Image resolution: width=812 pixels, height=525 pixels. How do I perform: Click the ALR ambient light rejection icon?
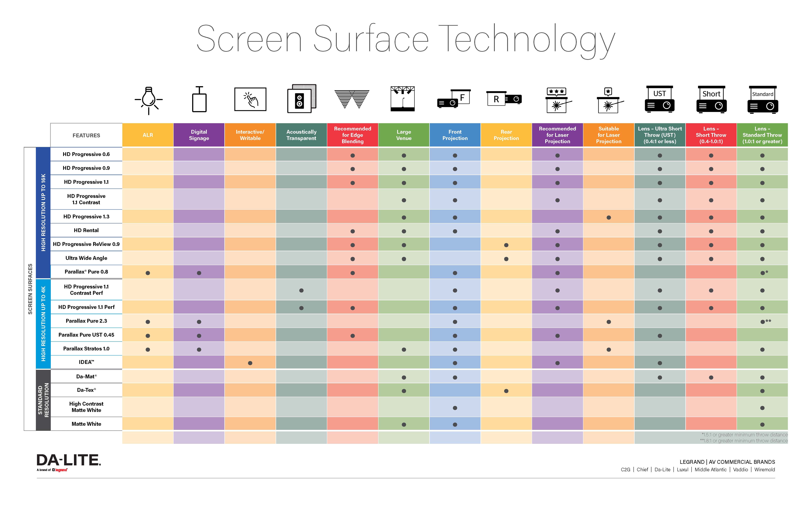tap(150, 104)
